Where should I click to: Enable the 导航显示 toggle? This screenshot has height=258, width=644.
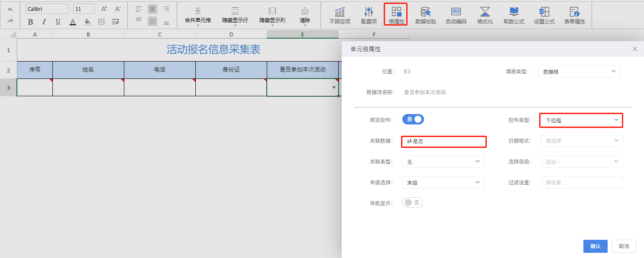pos(412,202)
